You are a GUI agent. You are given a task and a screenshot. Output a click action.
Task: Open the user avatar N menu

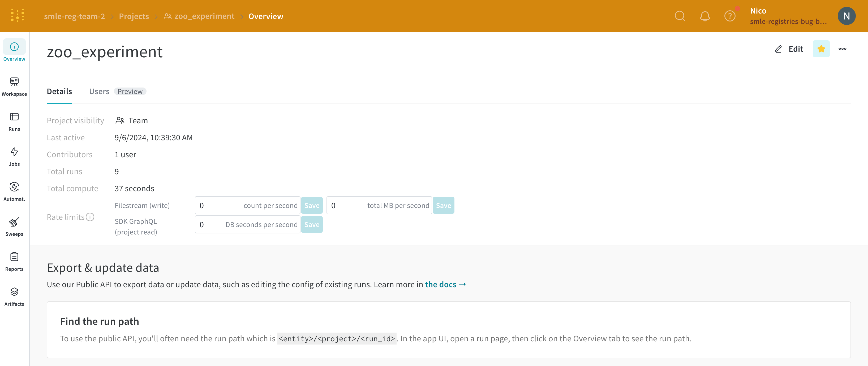pos(846,16)
